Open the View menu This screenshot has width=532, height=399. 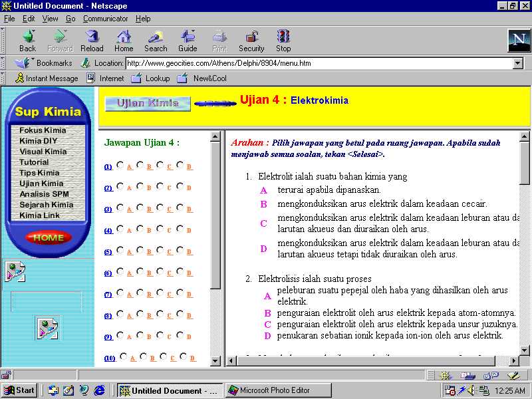(x=50, y=19)
